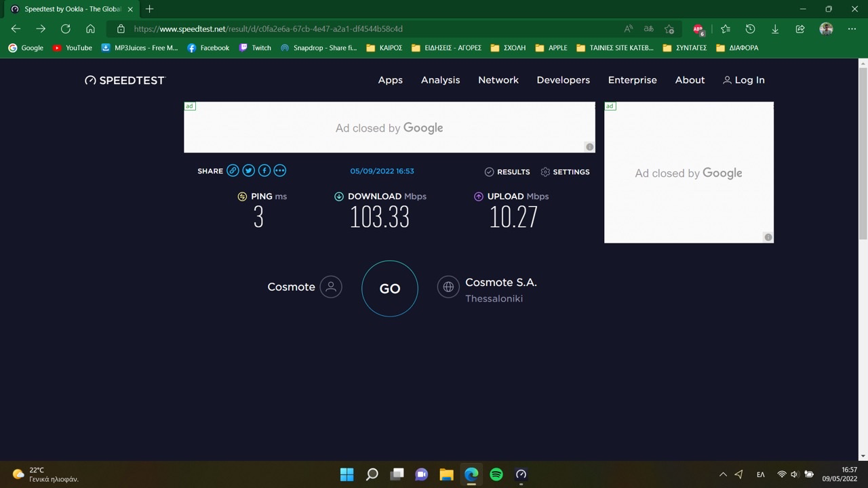Open the browser profile avatar
Screen dimensions: 868x488
coord(826,28)
